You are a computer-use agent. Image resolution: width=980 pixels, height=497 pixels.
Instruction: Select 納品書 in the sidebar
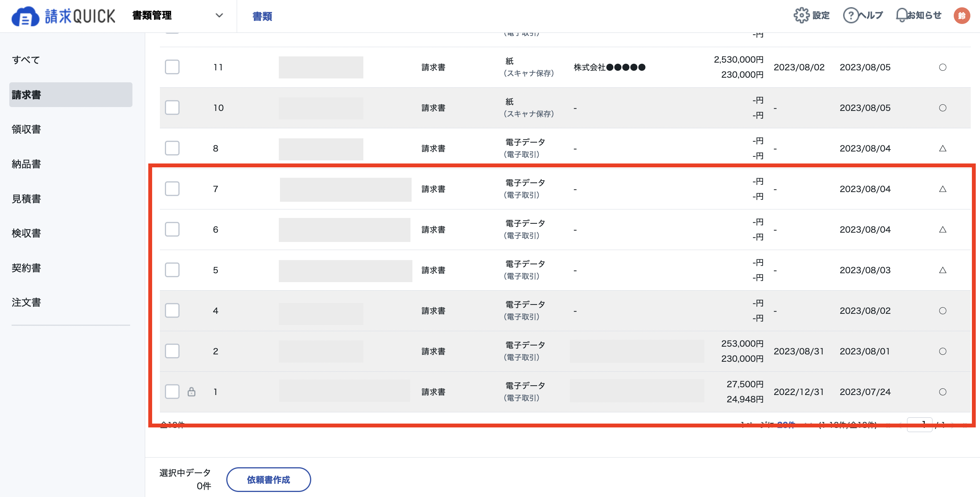[26, 164]
